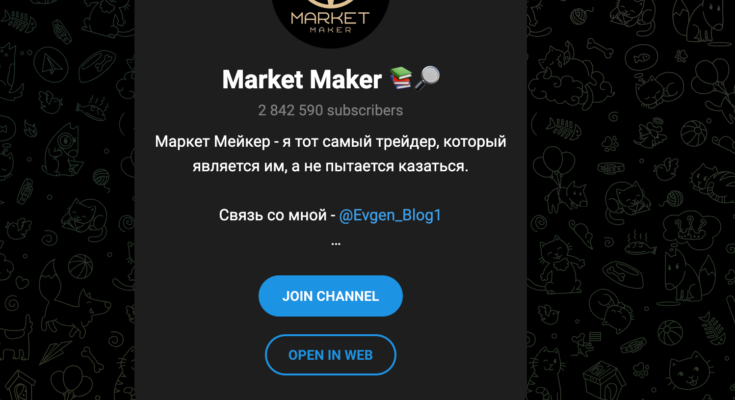Screen dimensions: 735x400
Task: Join the channel with JOIN CHANNEL button
Action: (x=330, y=296)
